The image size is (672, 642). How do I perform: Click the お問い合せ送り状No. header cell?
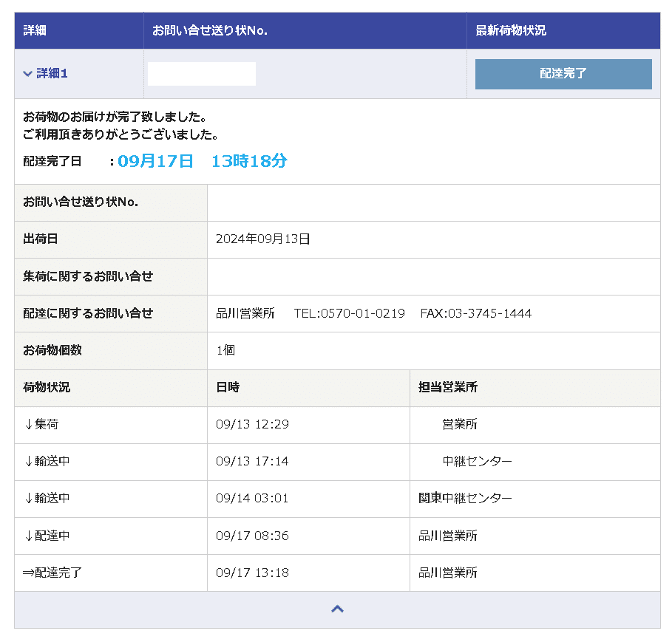point(212,30)
